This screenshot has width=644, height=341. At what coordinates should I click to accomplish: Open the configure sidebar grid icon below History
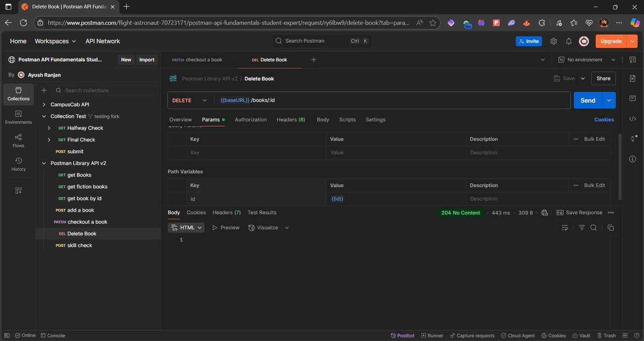coord(18,190)
